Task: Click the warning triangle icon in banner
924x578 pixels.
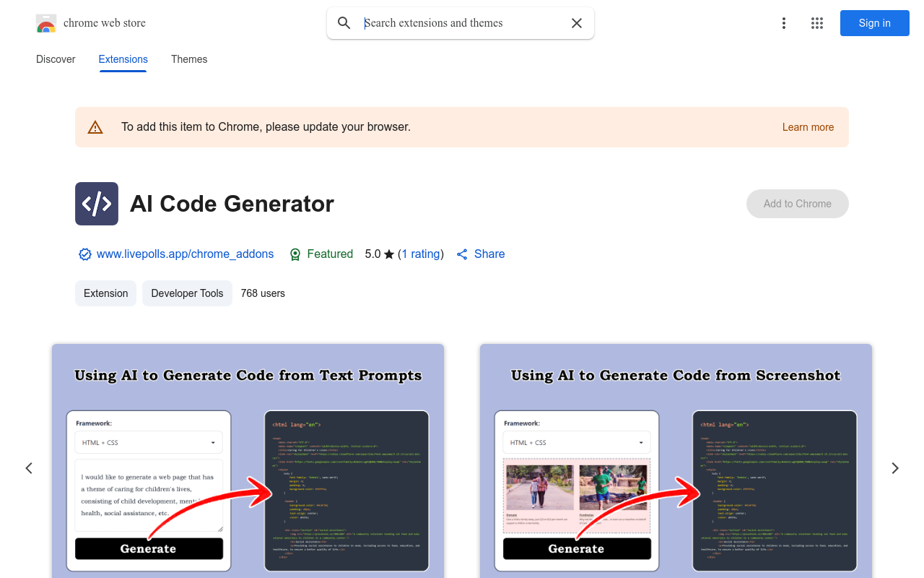Action: pyautogui.click(x=95, y=127)
